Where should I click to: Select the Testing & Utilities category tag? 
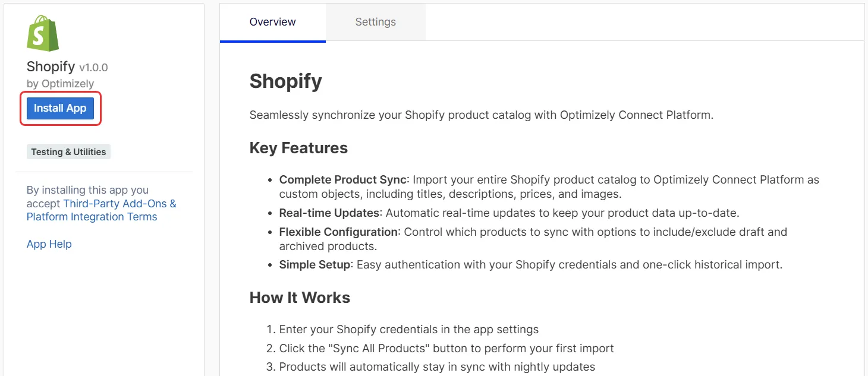pyautogui.click(x=68, y=152)
